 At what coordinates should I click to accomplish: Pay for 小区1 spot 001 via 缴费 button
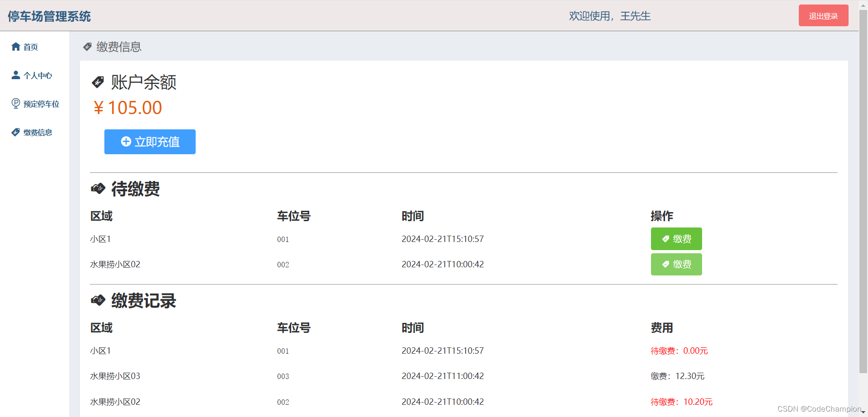click(x=676, y=239)
